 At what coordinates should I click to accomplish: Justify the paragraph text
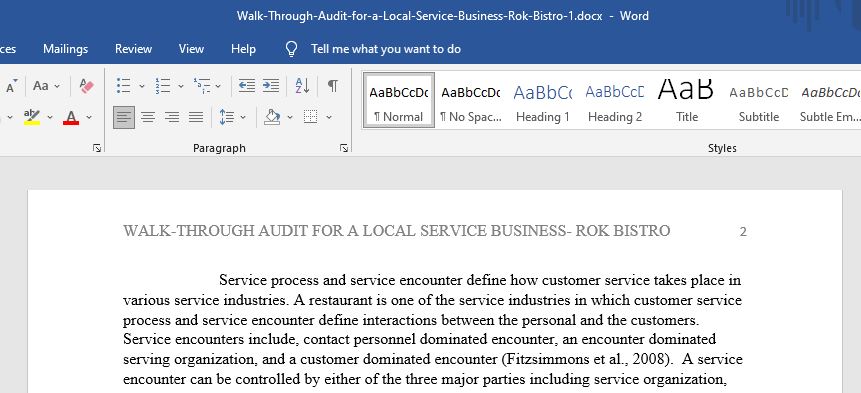pos(196,117)
